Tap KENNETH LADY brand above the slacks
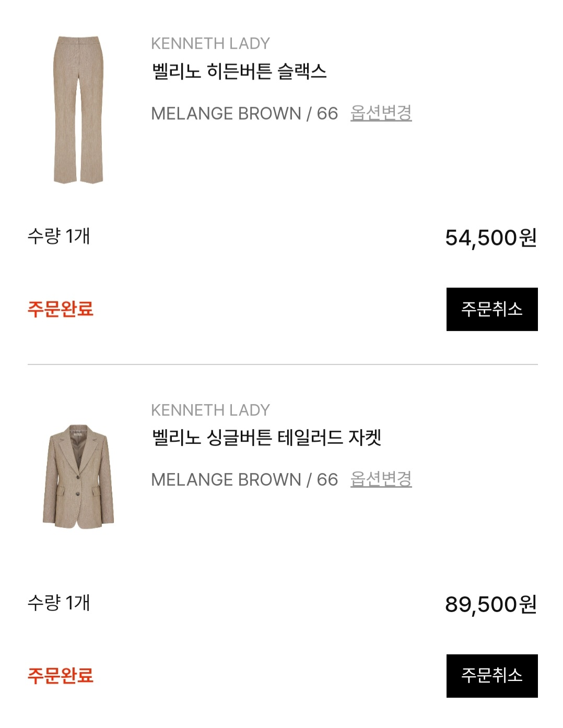 click(210, 43)
